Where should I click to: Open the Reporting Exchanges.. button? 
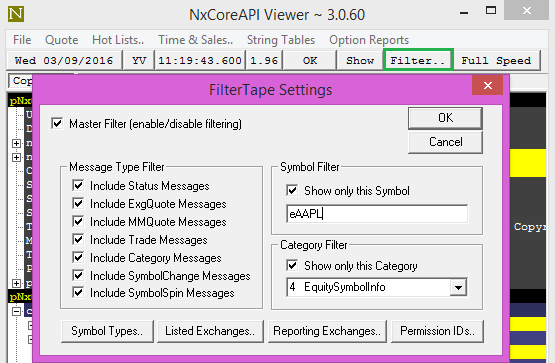(x=327, y=331)
